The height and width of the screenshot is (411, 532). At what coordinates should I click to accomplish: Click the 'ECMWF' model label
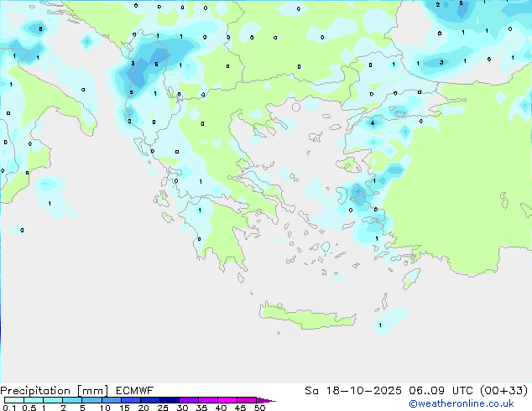click(135, 391)
